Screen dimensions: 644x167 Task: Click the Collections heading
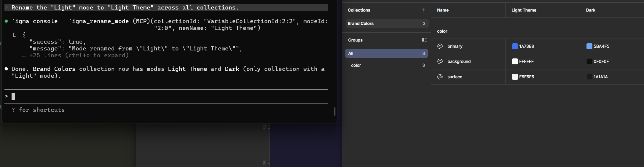pos(359,10)
